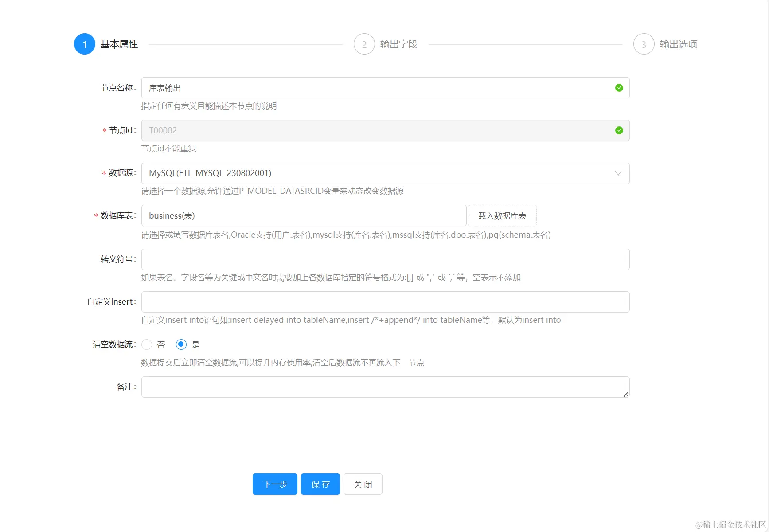Viewport: 769px width, 532px height.
Task: Click hint text 指定任何有意义且能描述本节点的说明
Action: tap(209, 106)
